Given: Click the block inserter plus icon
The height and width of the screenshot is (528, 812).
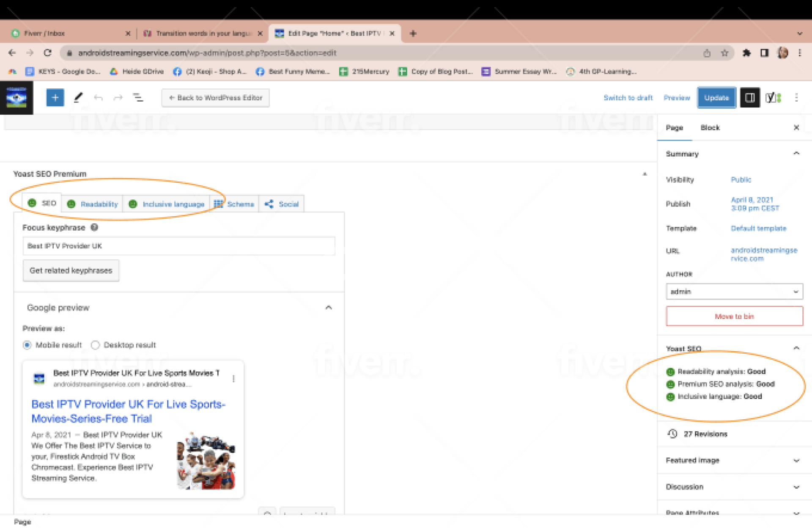Looking at the screenshot, I should click(x=55, y=98).
